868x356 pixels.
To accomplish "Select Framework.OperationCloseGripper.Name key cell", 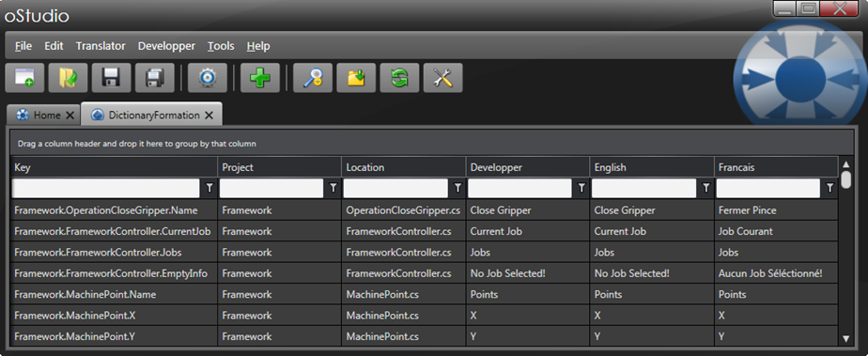I will [x=114, y=210].
